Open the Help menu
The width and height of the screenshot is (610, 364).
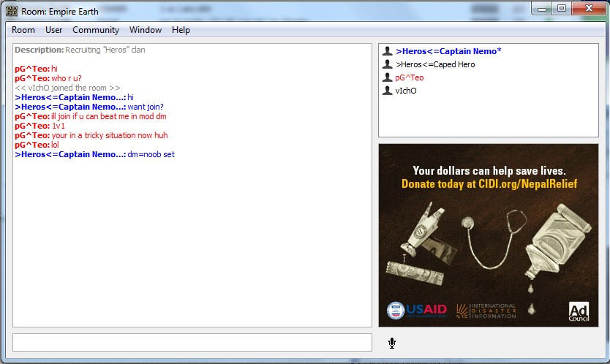click(x=181, y=30)
